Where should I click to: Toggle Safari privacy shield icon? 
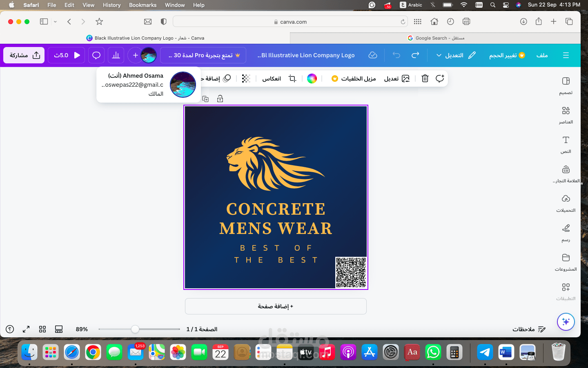[x=164, y=22]
